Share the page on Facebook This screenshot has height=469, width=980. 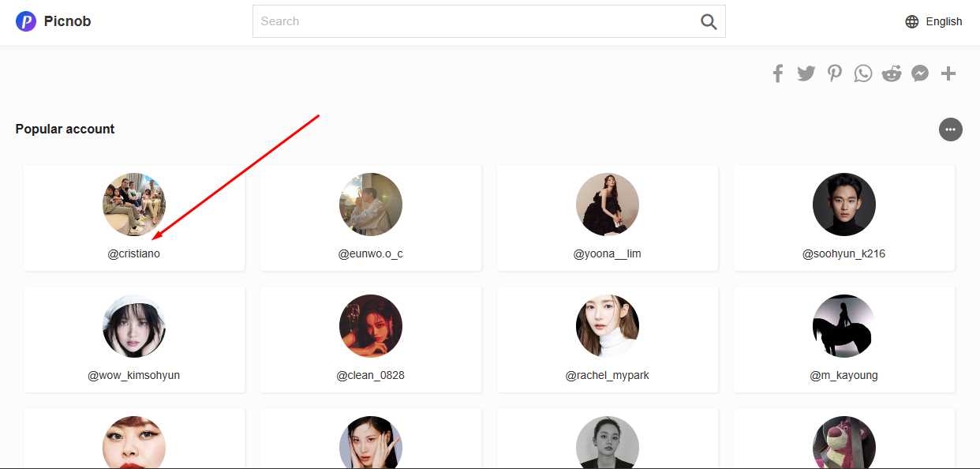(778, 73)
